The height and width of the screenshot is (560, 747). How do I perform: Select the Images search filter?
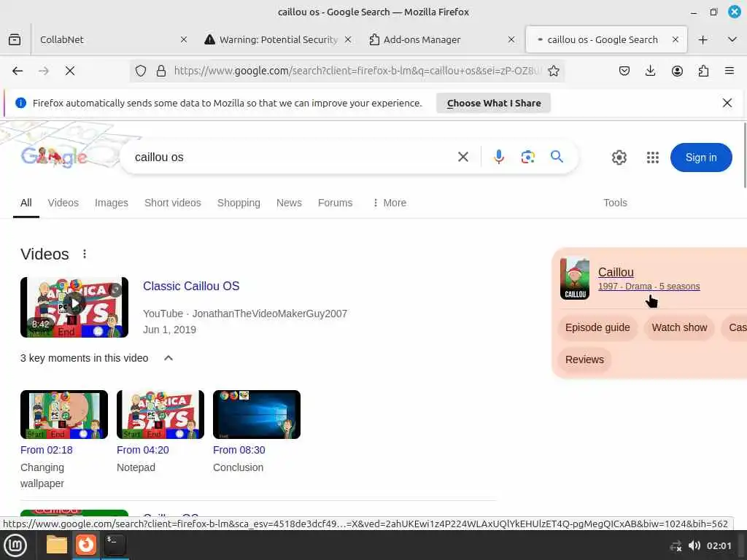point(112,203)
